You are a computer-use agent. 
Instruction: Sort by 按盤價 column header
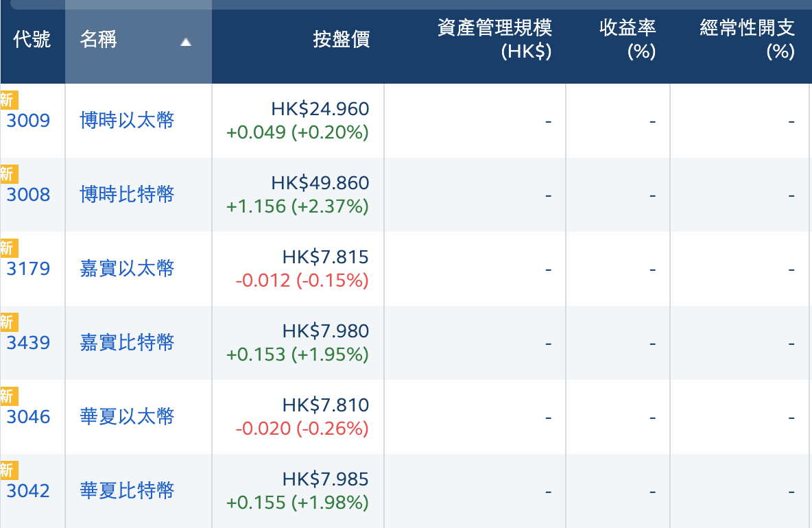tap(341, 40)
